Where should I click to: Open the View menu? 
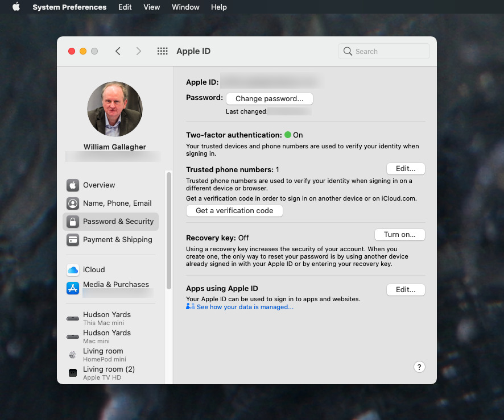151,7
